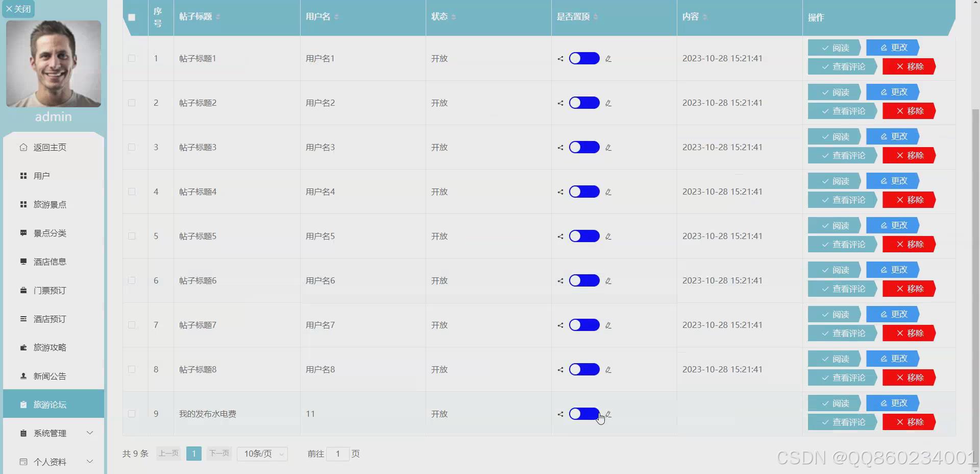Viewport: 980px width, 474px height.
Task: Toggle 置顶 switch for 帖子标题6
Action: [x=584, y=280]
